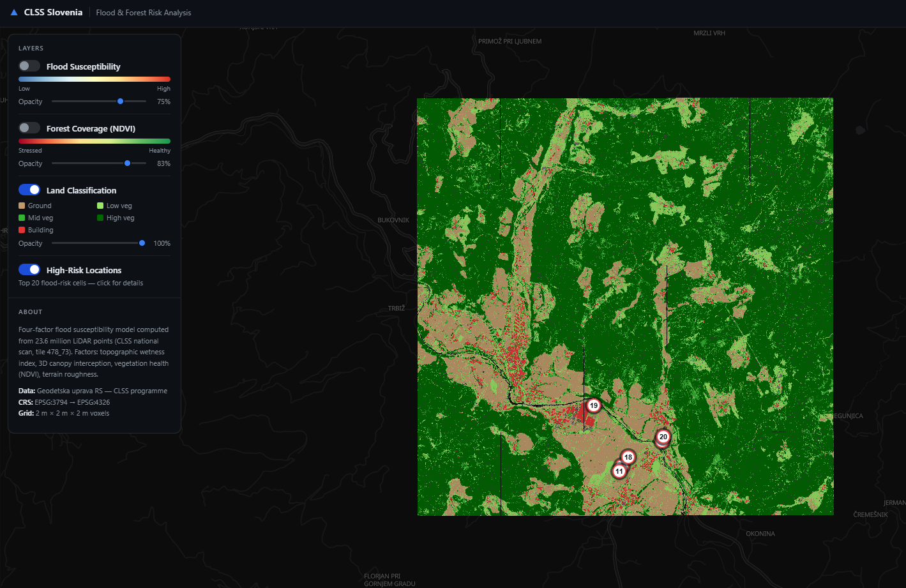Screen dimensions: 906x588
Task: Click the NDVI stressed-to-healthy gradient bar
Action: pos(94,141)
